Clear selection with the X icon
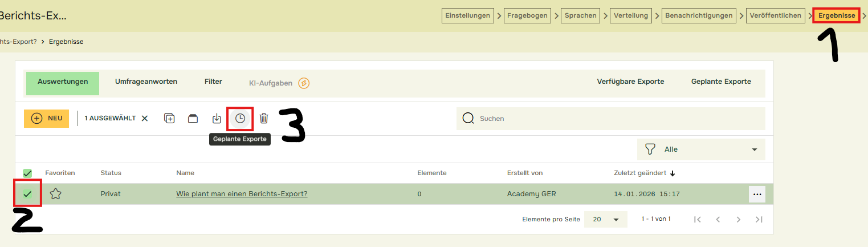The image size is (868, 247). click(x=145, y=118)
